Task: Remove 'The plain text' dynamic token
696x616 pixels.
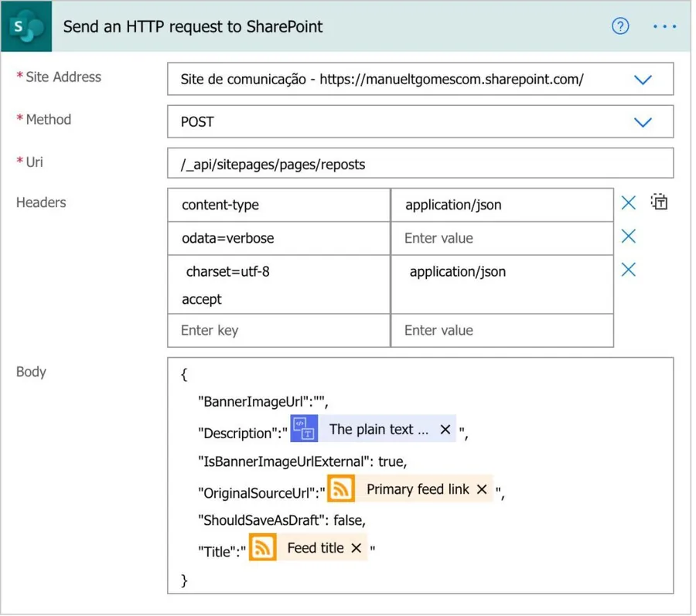Action: pos(445,430)
